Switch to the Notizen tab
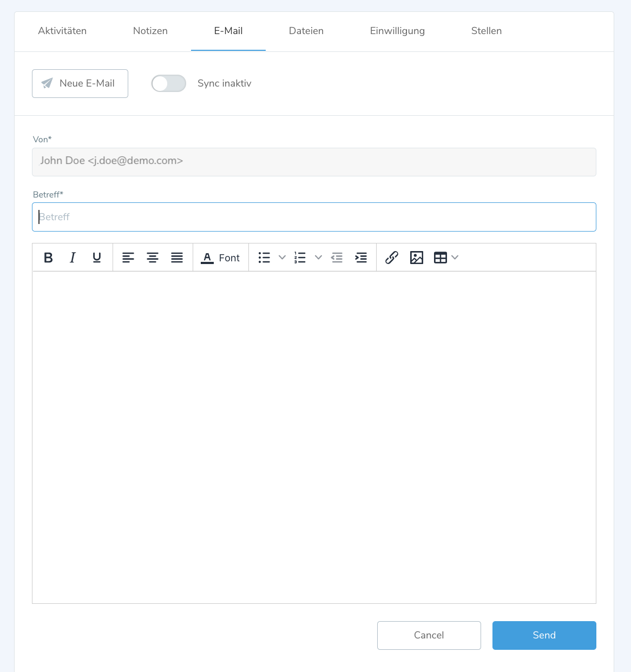631x672 pixels. click(x=150, y=31)
